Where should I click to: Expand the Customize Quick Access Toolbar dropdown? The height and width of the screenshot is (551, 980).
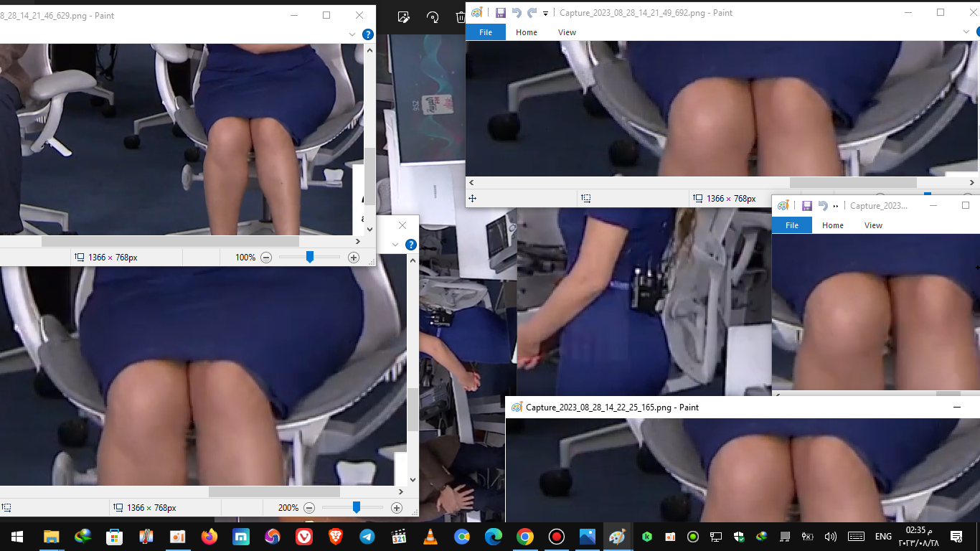tap(546, 14)
